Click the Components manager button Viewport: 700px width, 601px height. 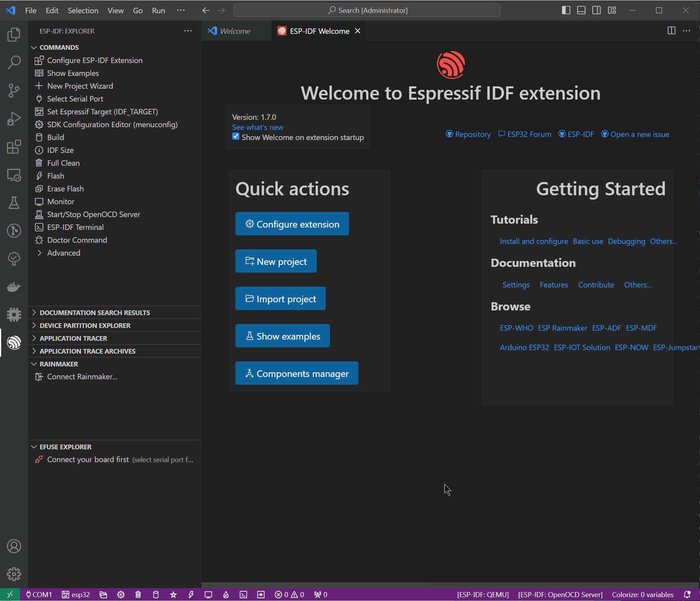click(x=297, y=373)
